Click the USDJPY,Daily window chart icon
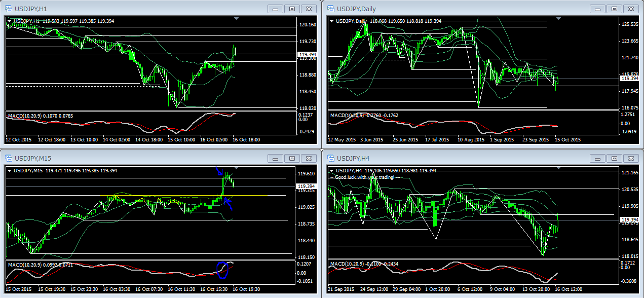This screenshot has width=644, height=298. [331, 9]
